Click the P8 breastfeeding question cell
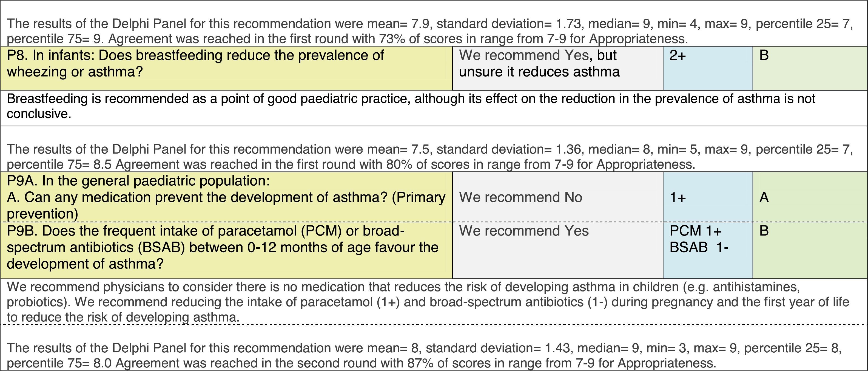Screen dimensions: 868x371 tap(195, 63)
